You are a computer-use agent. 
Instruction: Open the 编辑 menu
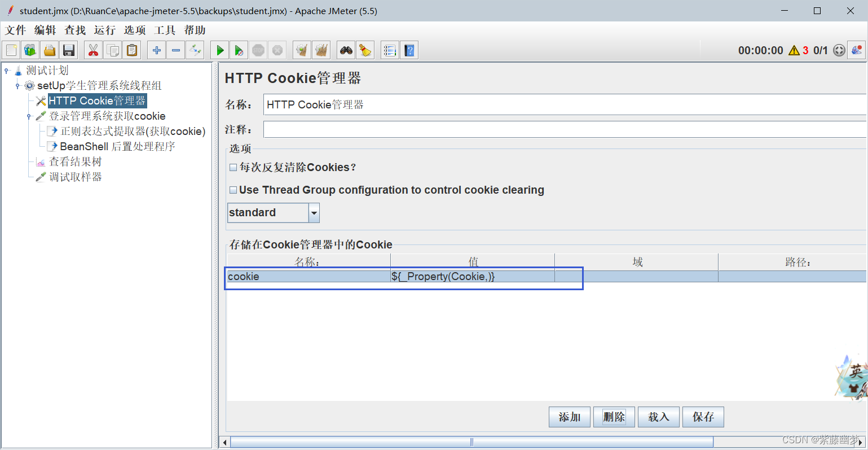pyautogui.click(x=45, y=30)
